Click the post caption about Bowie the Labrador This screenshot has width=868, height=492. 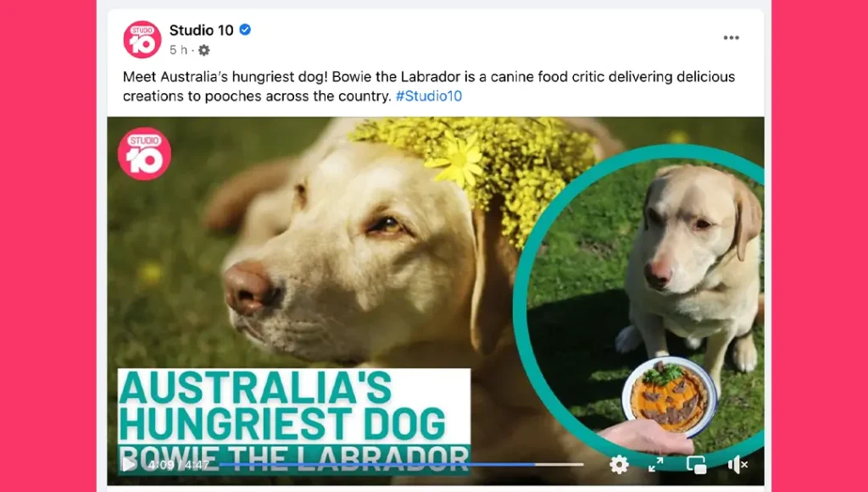point(429,86)
